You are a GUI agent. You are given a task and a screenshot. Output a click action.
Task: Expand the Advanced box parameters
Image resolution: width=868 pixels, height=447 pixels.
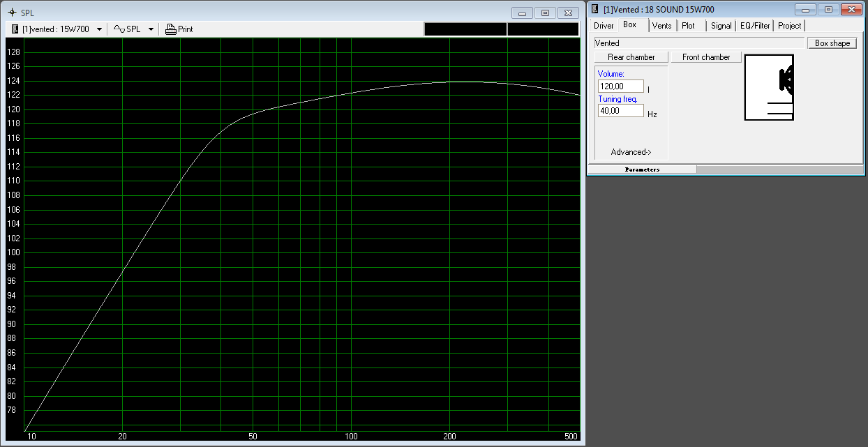coord(631,152)
